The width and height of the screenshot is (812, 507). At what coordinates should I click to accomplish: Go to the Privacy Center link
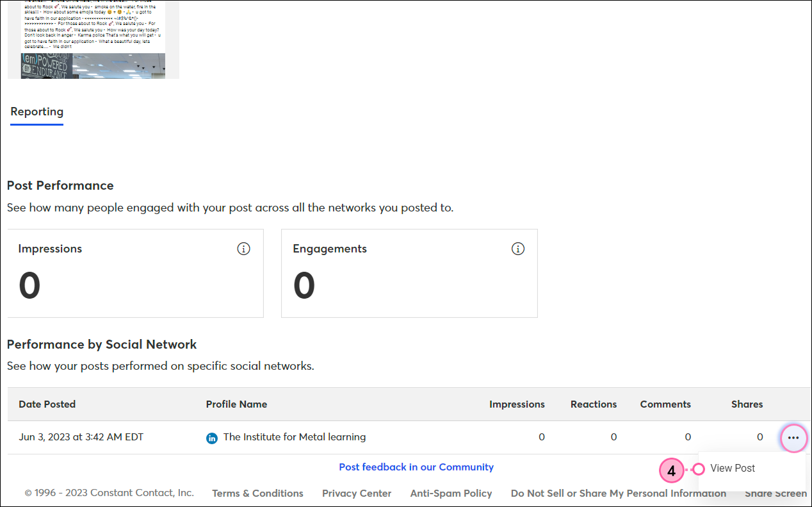357,494
